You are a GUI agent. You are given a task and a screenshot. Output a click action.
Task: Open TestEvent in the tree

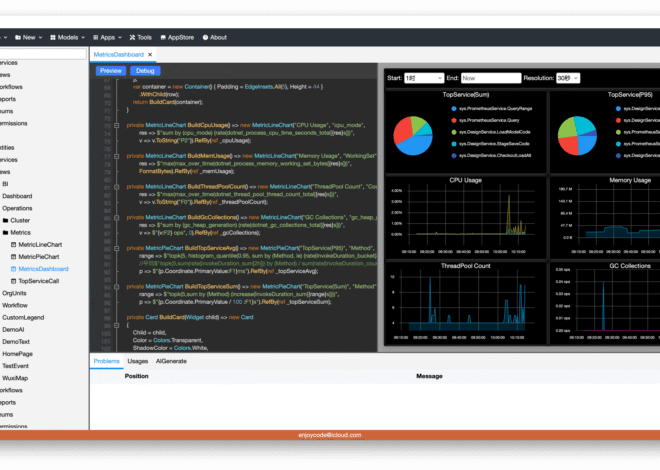pos(16,367)
